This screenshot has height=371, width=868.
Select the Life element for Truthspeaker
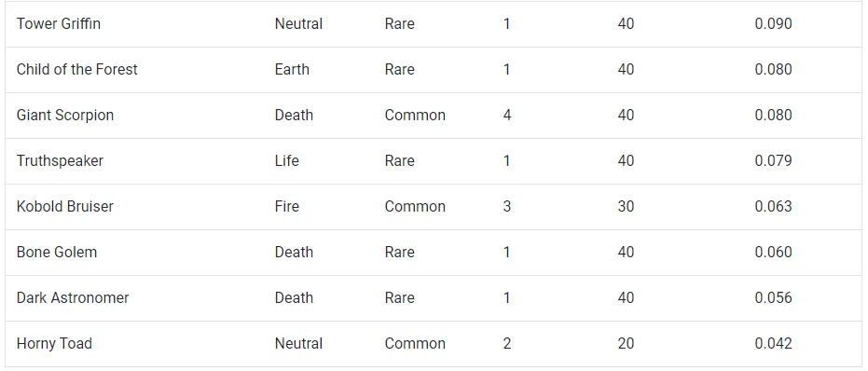coord(287,160)
